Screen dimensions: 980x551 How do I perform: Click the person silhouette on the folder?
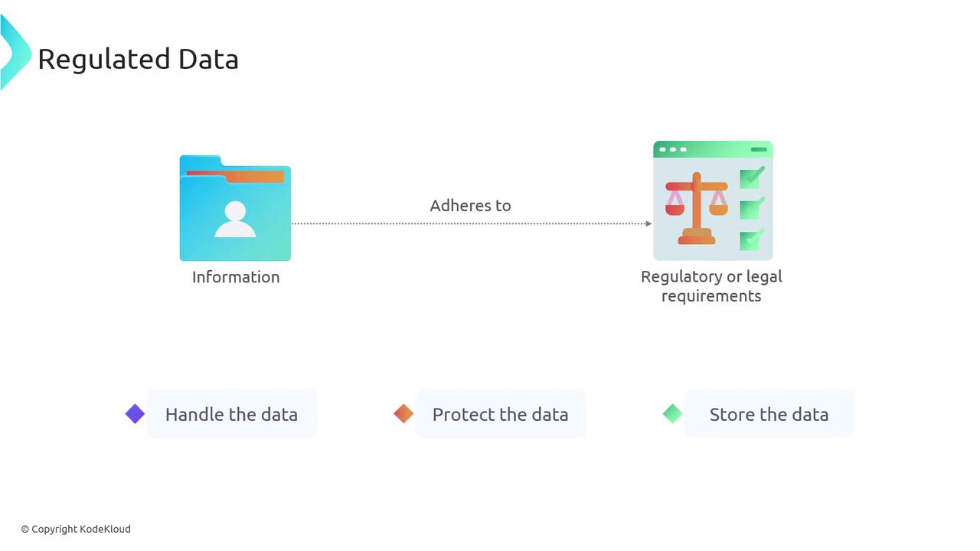tap(235, 219)
